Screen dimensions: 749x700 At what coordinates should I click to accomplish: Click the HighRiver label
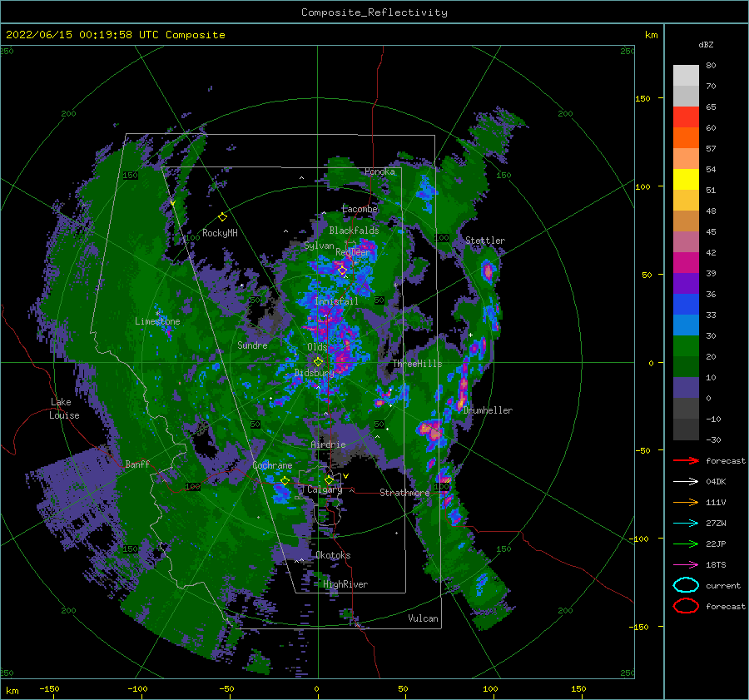click(345, 584)
